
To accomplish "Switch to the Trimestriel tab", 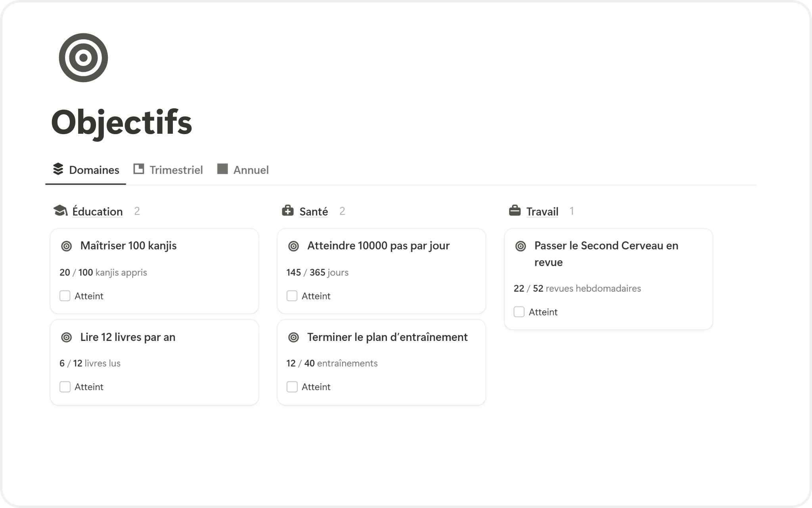I will (x=169, y=170).
